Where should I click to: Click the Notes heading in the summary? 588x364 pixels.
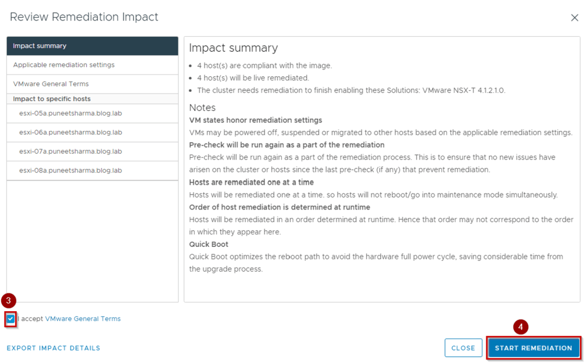pos(202,107)
